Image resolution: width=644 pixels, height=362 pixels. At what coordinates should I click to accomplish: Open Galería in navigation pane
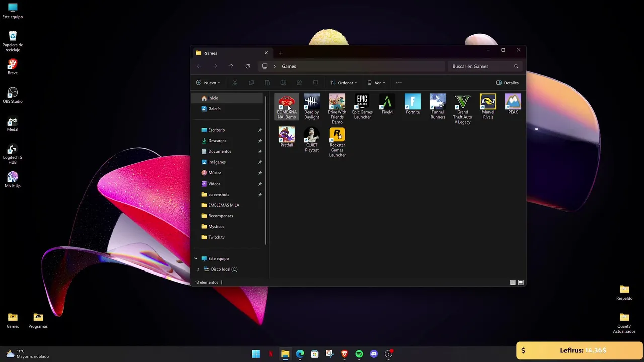coord(228,109)
